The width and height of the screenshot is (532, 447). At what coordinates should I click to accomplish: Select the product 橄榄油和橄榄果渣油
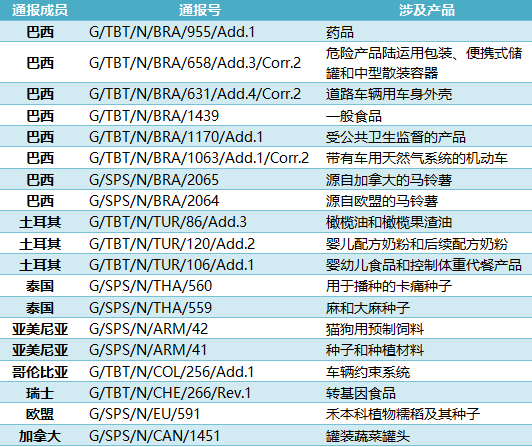click(388, 222)
